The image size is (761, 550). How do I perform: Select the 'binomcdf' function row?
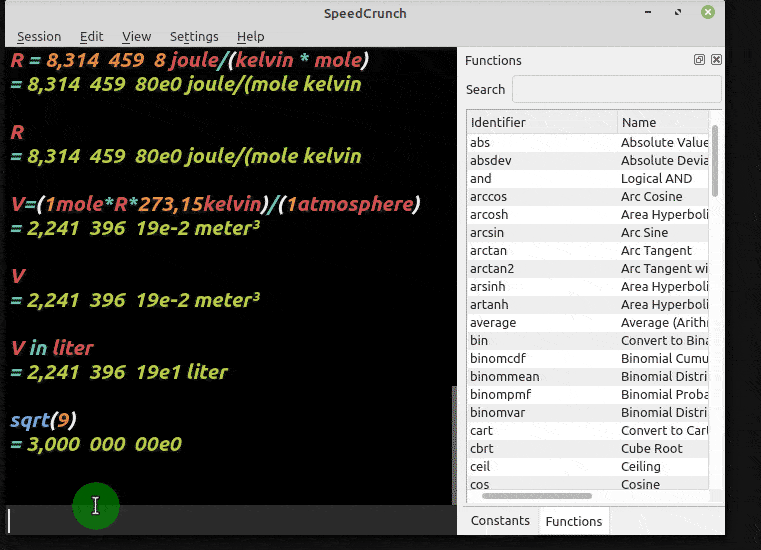(588, 358)
